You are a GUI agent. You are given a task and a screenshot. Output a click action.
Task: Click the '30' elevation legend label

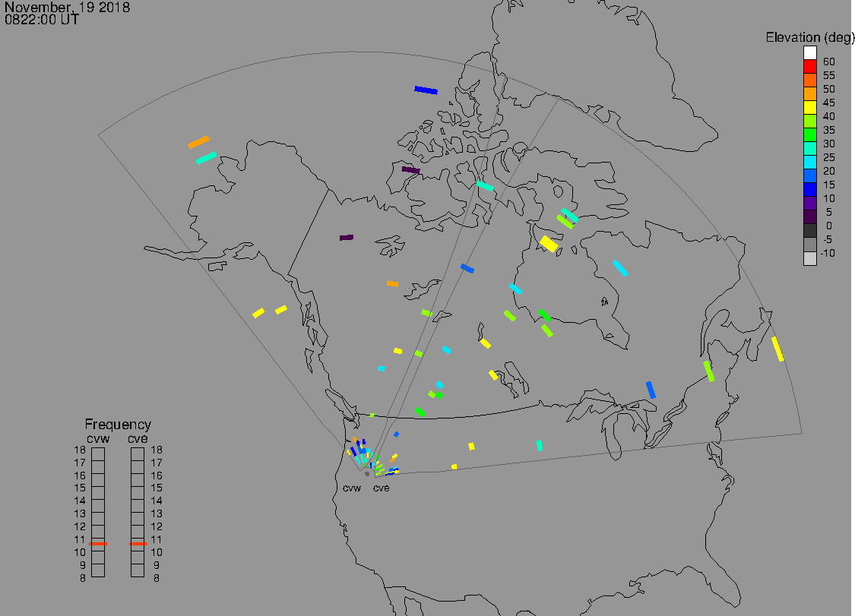click(x=829, y=144)
